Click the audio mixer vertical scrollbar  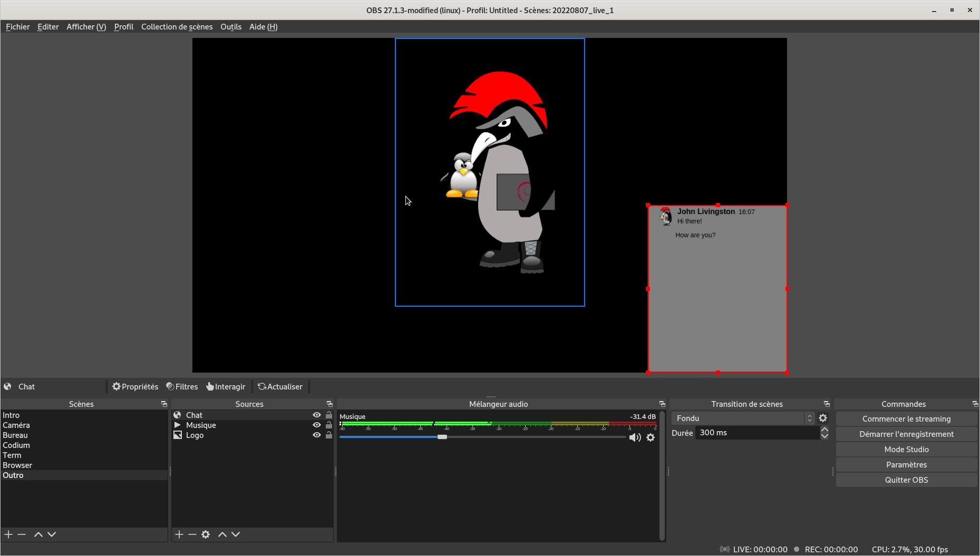tap(662, 476)
